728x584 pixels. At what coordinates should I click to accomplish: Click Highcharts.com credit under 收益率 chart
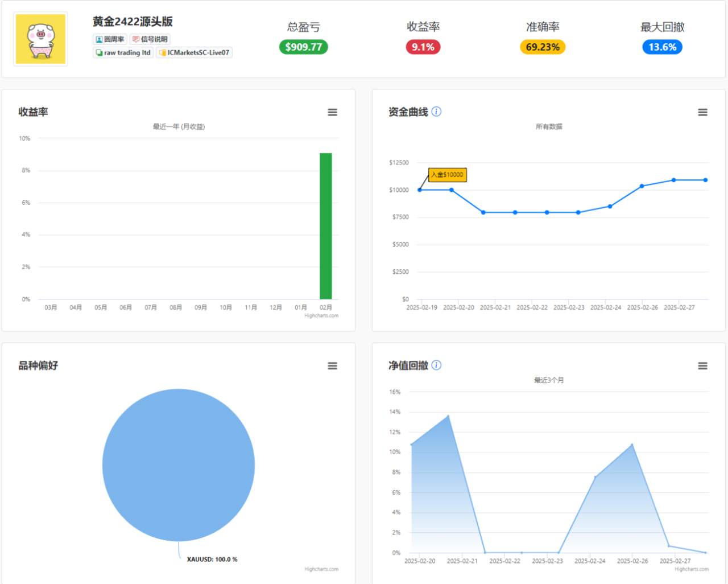321,316
